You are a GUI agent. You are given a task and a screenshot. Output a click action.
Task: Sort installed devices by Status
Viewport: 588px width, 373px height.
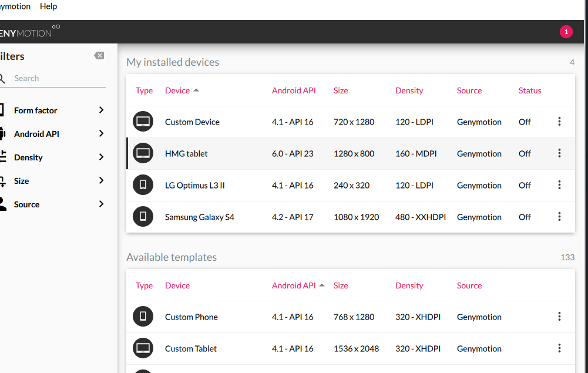[x=529, y=90]
